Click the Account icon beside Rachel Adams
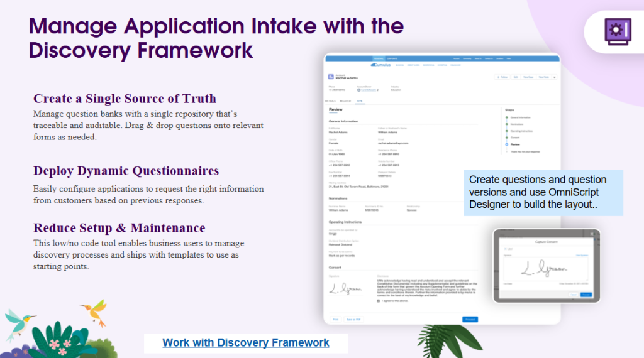Image resolution: width=644 pixels, height=358 pixels. point(331,77)
